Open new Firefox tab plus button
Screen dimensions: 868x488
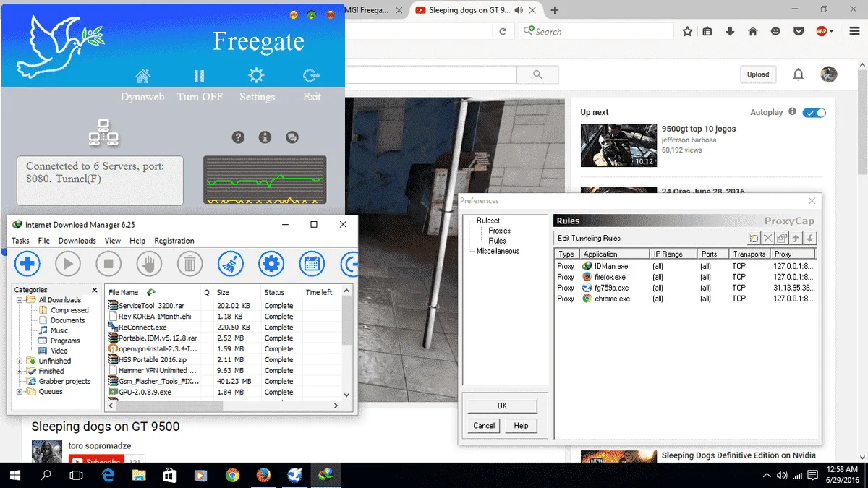pyautogui.click(x=555, y=10)
